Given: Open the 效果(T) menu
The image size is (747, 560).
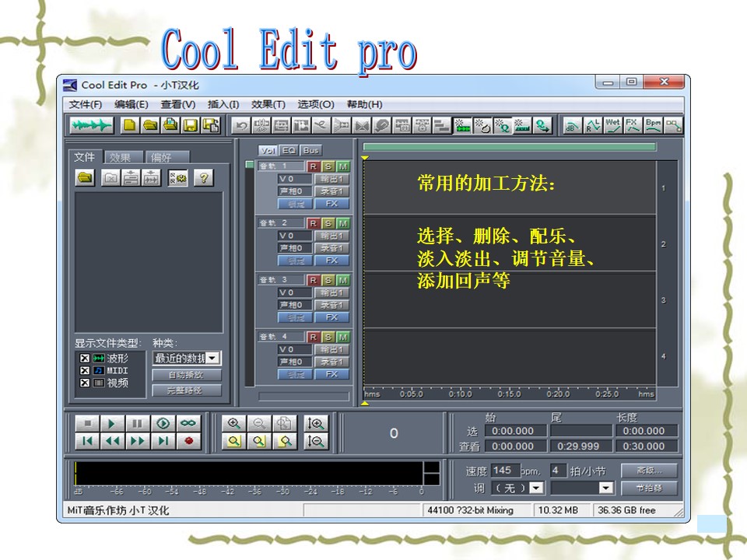Looking at the screenshot, I should pyautogui.click(x=268, y=104).
